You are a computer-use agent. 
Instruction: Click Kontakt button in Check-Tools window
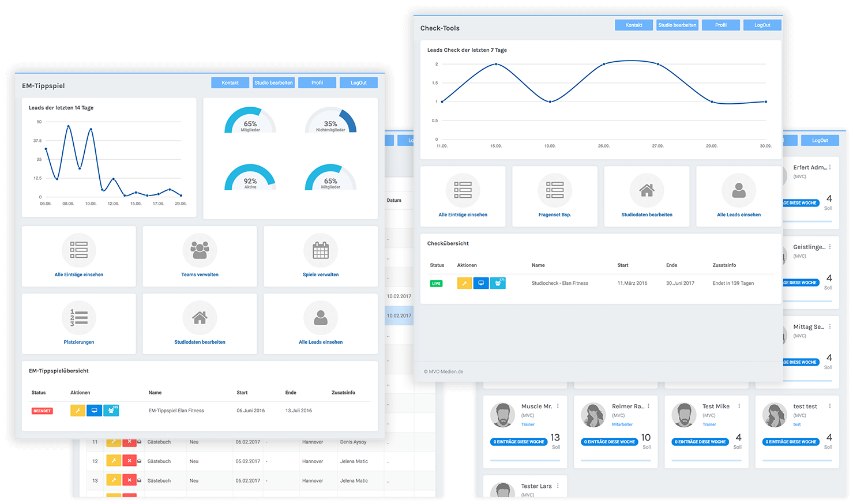coord(634,25)
